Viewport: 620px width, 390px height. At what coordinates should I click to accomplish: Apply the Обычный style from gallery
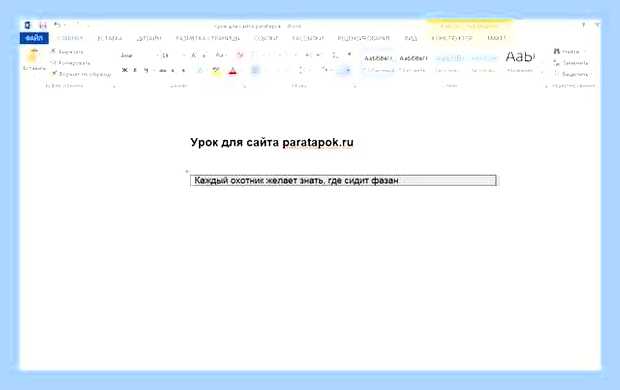[x=378, y=63]
